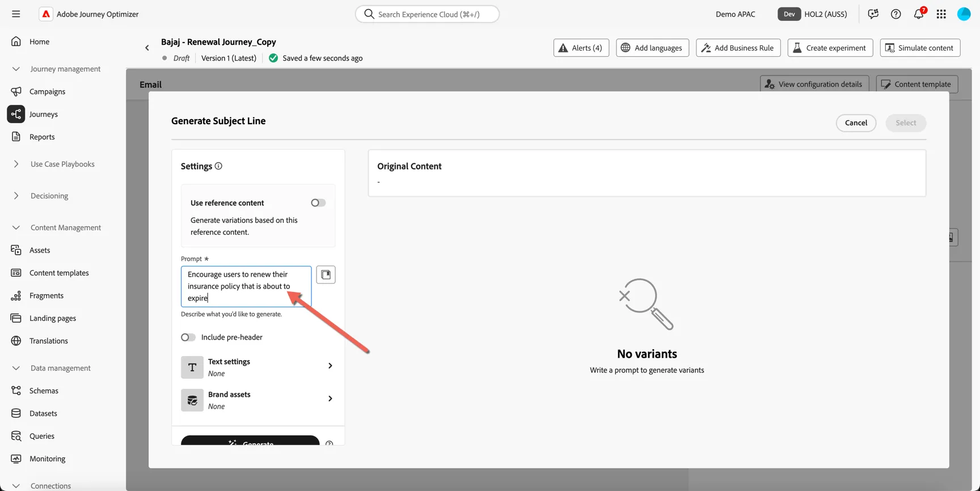Open the help question mark icon

(895, 14)
